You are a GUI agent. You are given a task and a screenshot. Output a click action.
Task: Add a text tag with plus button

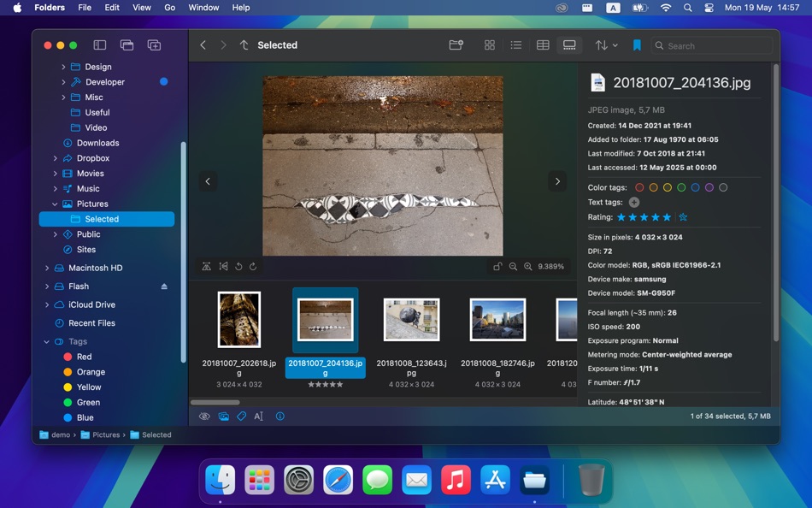click(x=634, y=202)
